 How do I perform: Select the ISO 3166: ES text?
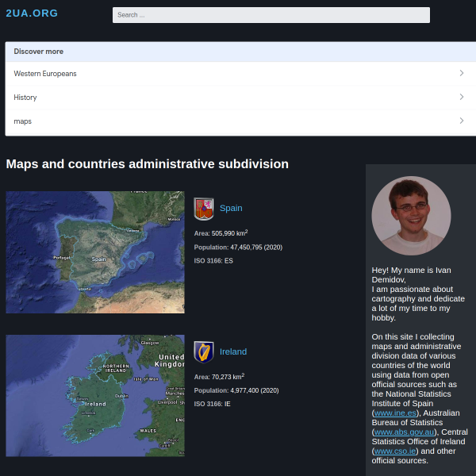pos(213,261)
